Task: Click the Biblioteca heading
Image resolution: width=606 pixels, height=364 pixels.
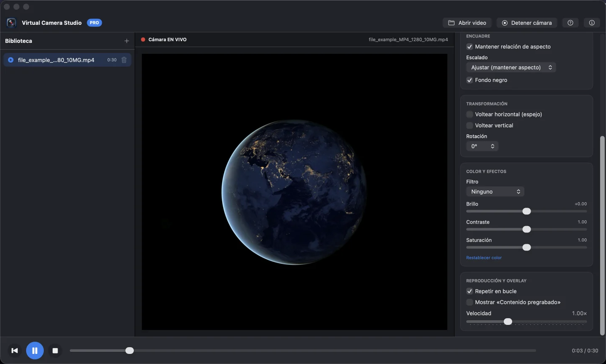Action: [x=19, y=41]
